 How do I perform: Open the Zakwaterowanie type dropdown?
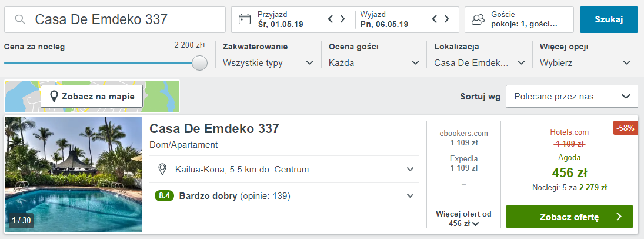[x=268, y=63]
